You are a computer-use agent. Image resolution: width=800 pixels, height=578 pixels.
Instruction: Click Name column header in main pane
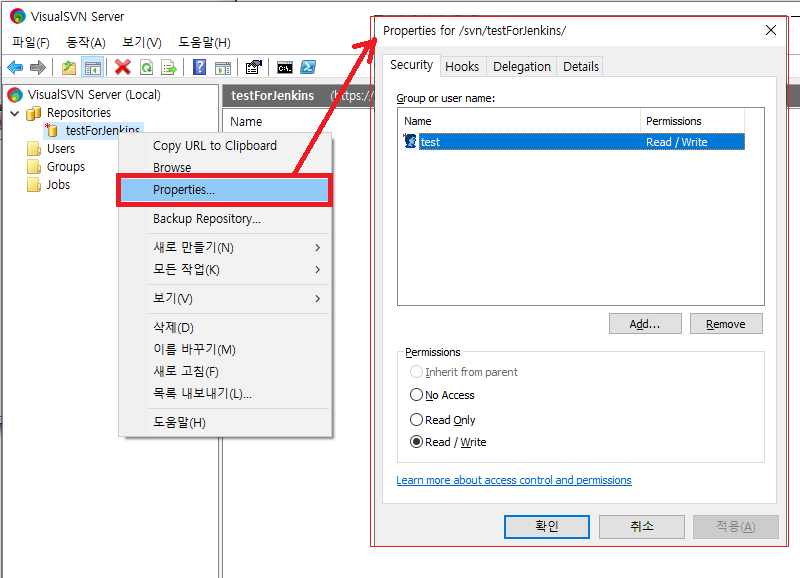click(x=246, y=121)
